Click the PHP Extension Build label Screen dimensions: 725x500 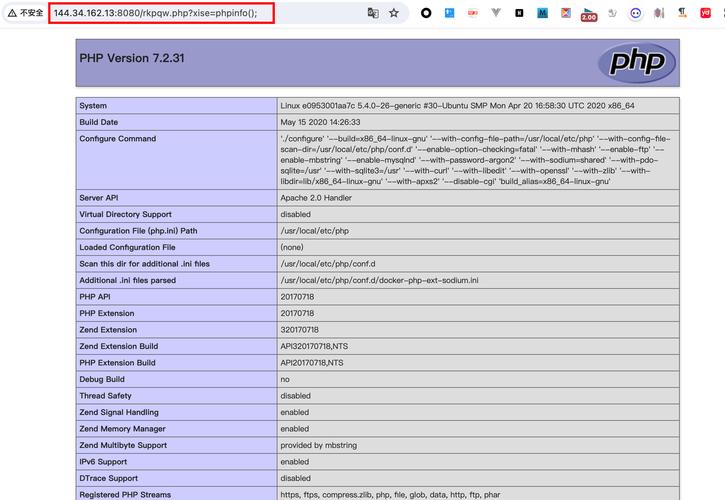pyautogui.click(x=117, y=363)
